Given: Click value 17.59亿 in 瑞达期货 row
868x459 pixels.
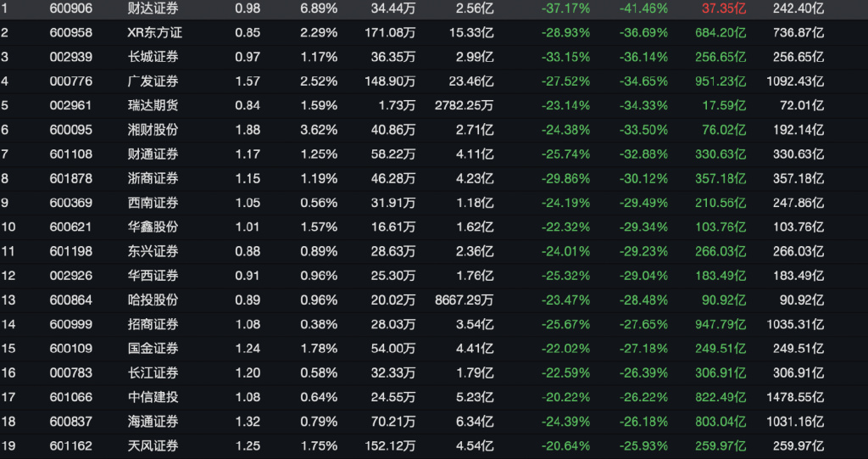Looking at the screenshot, I should (x=724, y=105).
